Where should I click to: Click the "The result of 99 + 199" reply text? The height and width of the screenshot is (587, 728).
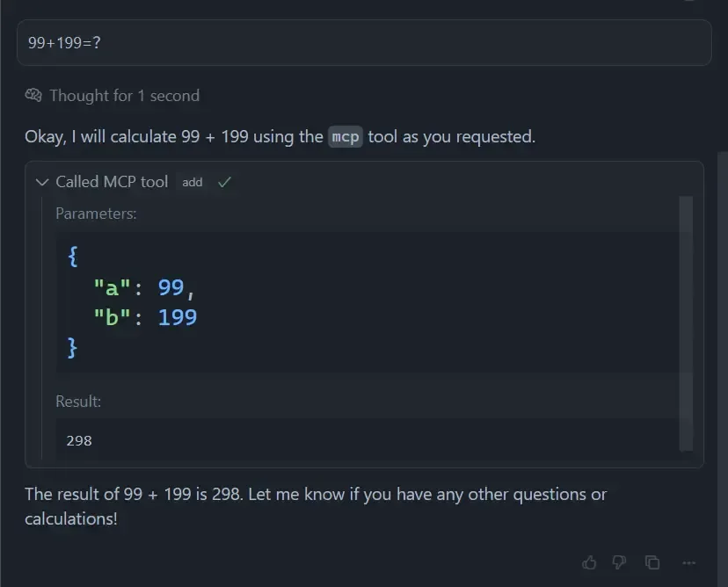tap(132, 494)
